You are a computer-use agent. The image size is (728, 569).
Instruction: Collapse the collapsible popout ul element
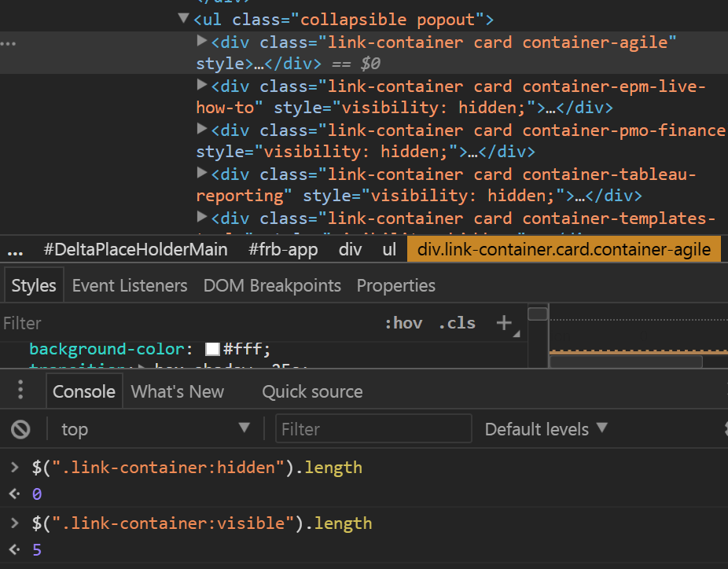(183, 18)
